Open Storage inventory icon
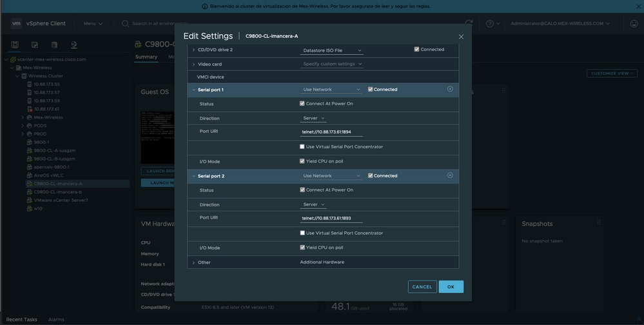Image resolution: width=644 pixels, height=325 pixels. tap(54, 44)
